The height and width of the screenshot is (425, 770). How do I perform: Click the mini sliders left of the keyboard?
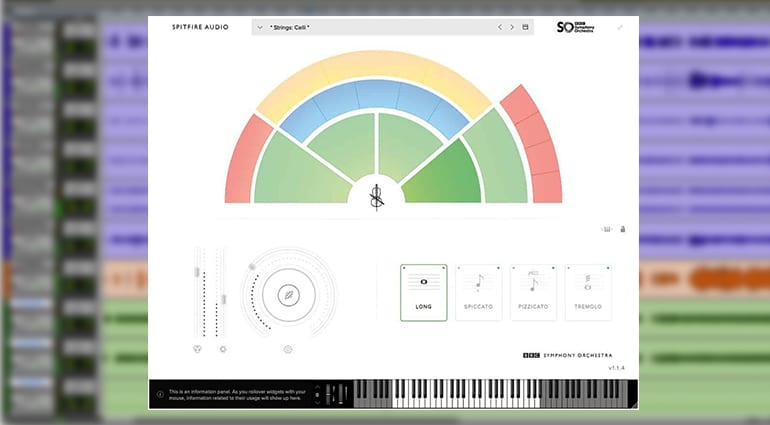pyautogui.click(x=337, y=394)
